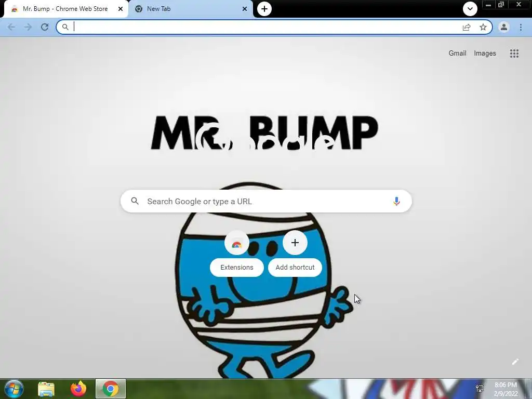Image resolution: width=532 pixels, height=399 pixels.
Task: Select the New Tab tab
Action: [192, 9]
